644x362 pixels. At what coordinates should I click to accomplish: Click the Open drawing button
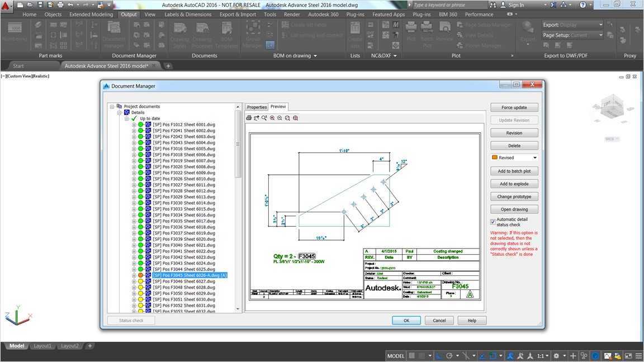point(514,209)
